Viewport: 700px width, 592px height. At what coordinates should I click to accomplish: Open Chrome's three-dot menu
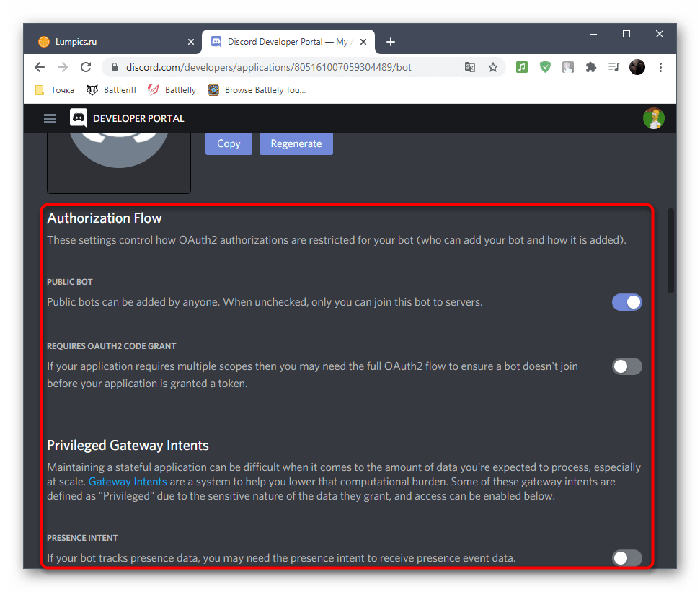point(660,67)
